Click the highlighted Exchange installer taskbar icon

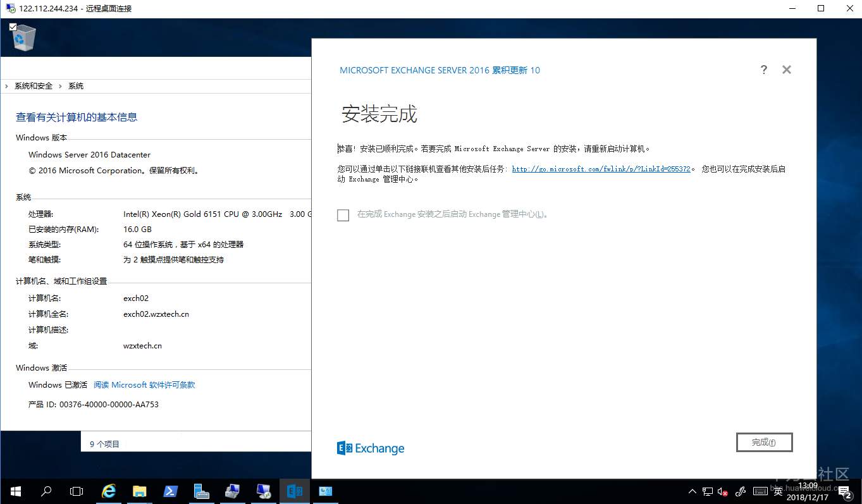coord(294,491)
